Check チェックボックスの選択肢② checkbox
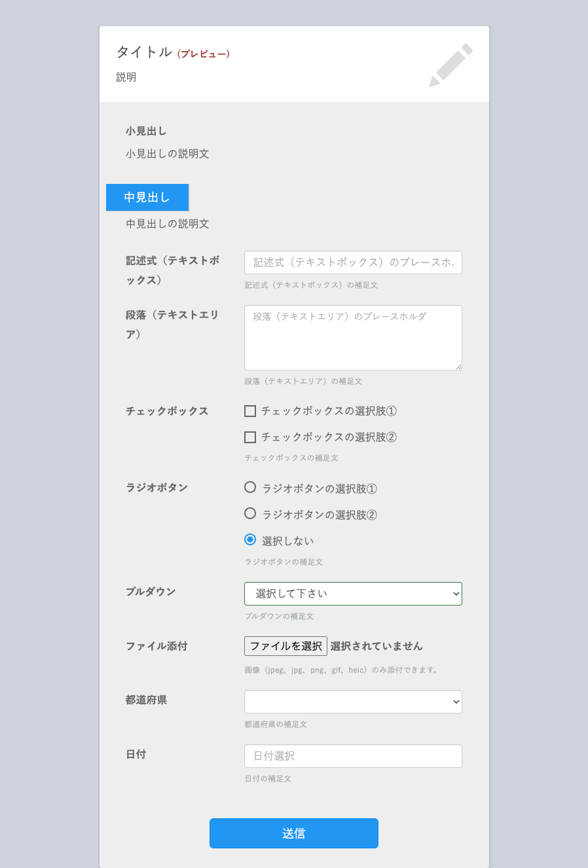 pos(249,437)
